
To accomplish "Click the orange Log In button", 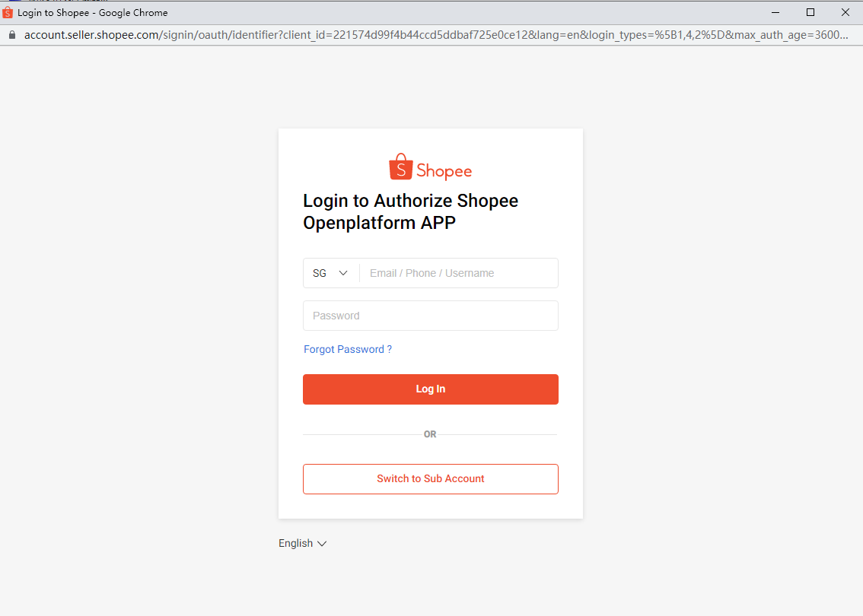I will pos(431,389).
